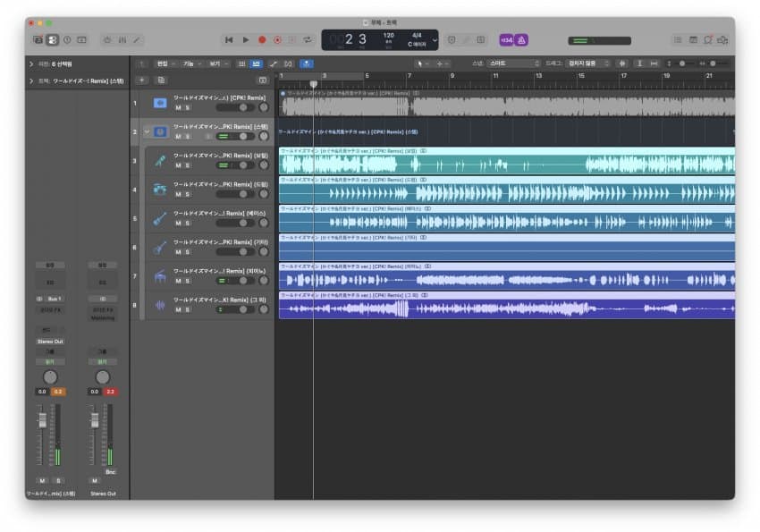Mute track 3 with its M button
The width and height of the screenshot is (760, 532).
(178, 165)
